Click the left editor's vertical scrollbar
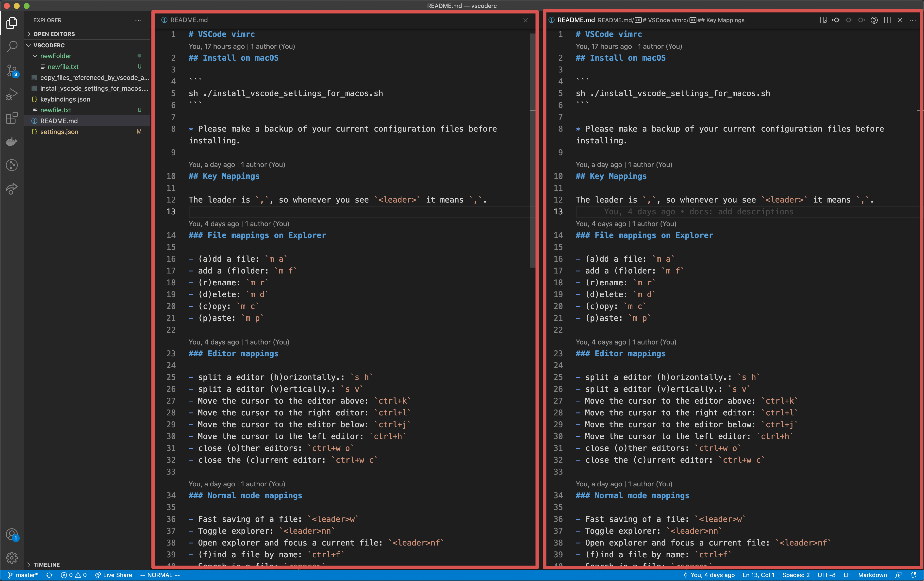Screen dimensions: 924x581 point(532,154)
